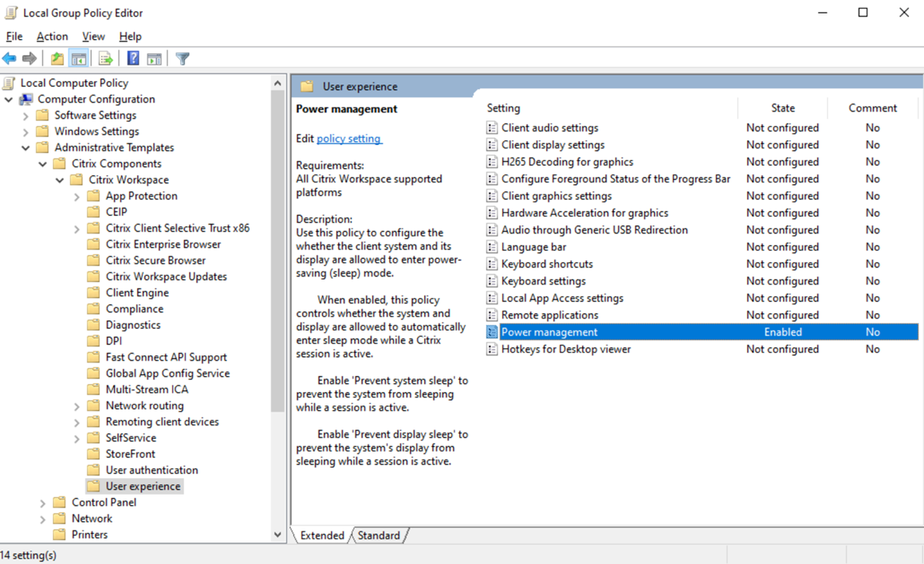
Task: Toggle Show/Hide Action Pane toolbar icon
Action: [x=155, y=58]
